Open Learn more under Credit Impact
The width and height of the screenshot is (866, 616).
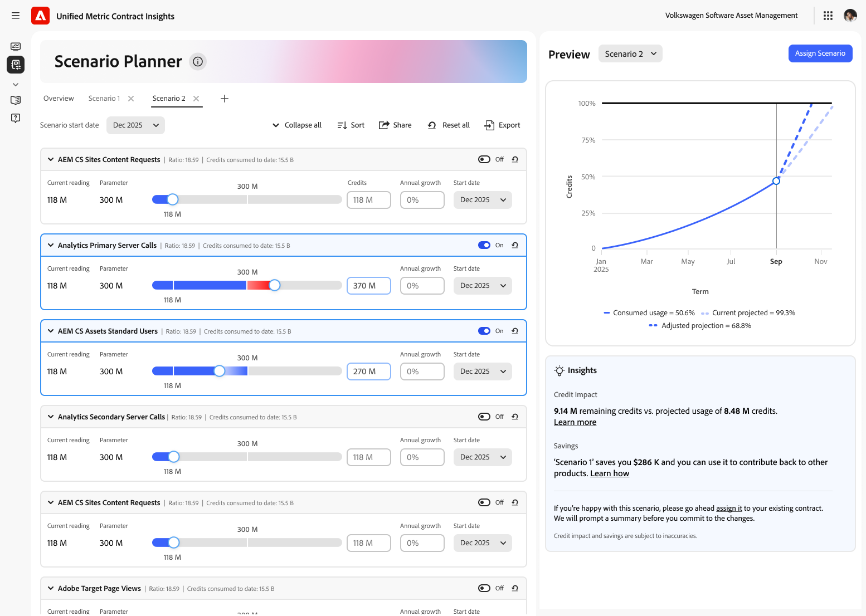click(575, 422)
